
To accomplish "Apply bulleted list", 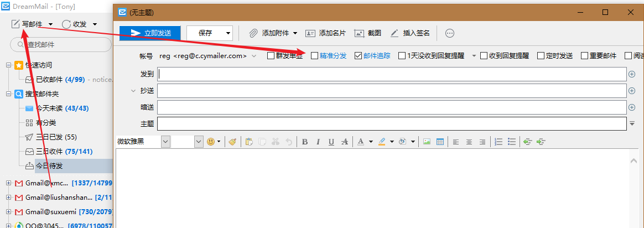I will (512, 142).
